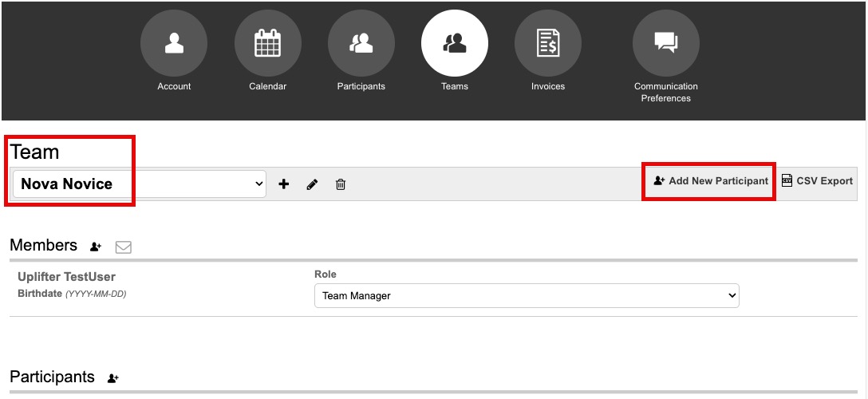Select the Account label in navigation
868x399 pixels.
coord(174,86)
